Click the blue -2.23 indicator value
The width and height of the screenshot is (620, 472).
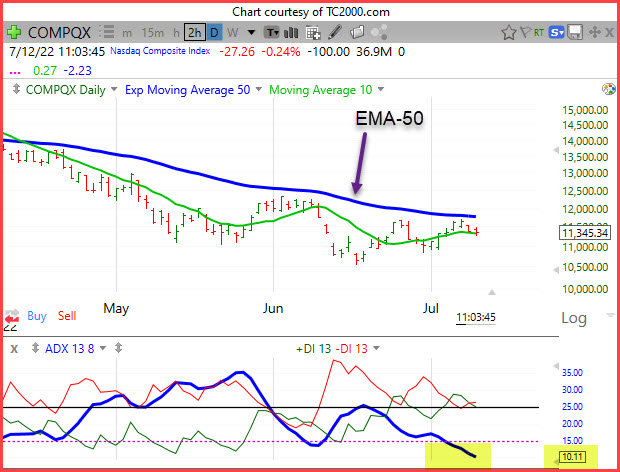[x=78, y=71]
